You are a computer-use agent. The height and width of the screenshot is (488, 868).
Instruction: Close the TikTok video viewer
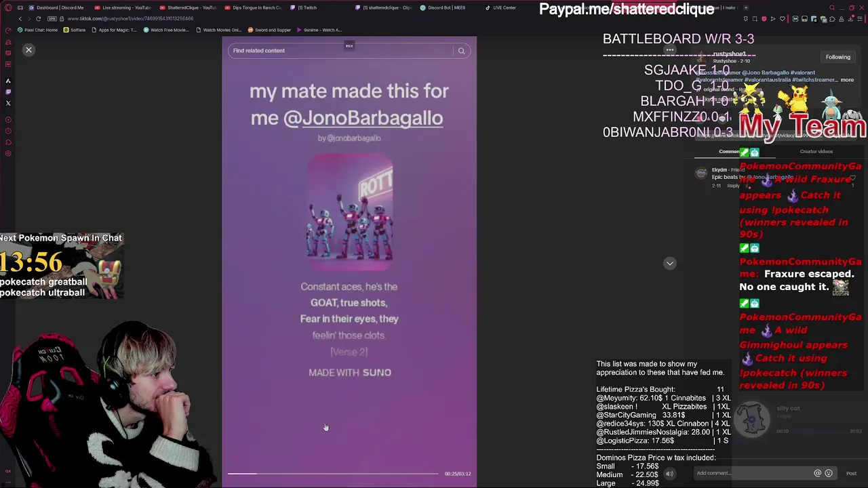point(28,49)
